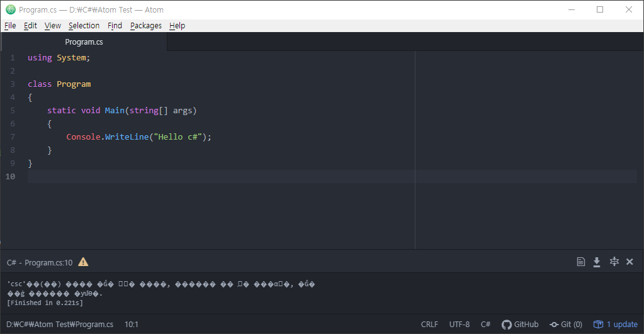Maximize the Atom window
The image size is (644, 334).
point(600,9)
